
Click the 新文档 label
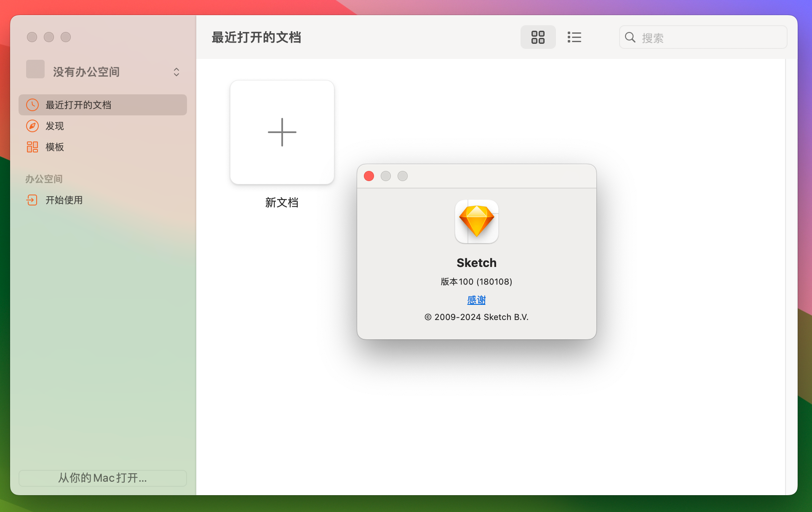tap(282, 203)
